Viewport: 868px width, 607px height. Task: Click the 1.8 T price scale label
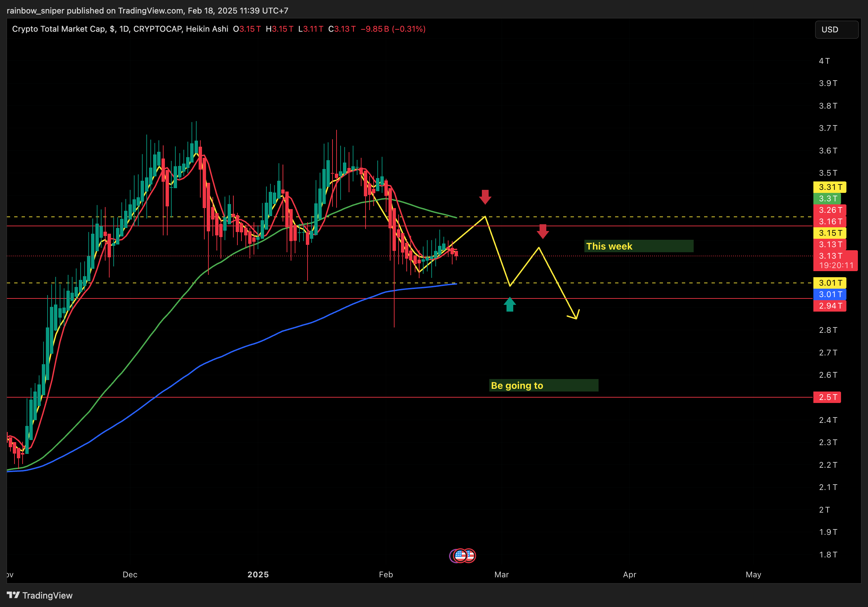coord(828,554)
